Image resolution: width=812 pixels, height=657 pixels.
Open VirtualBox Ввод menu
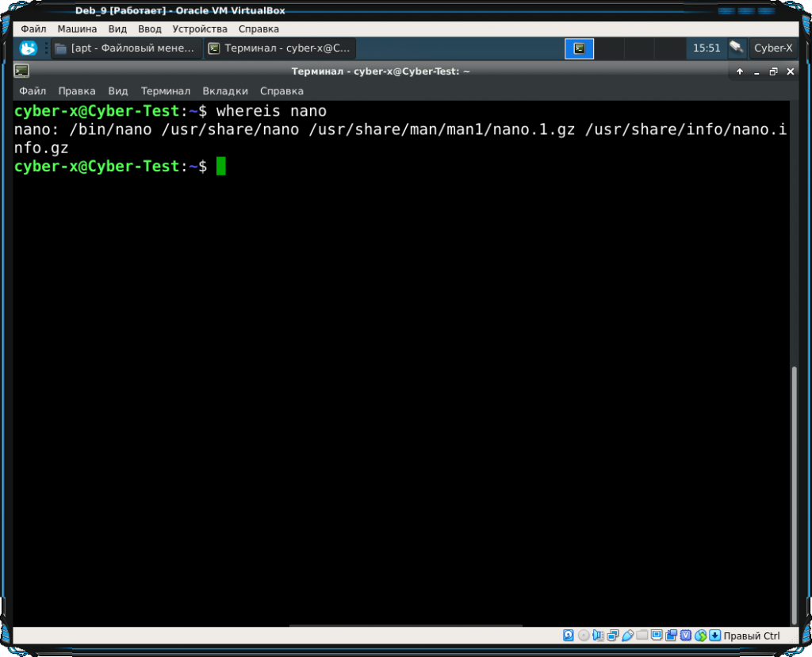tap(150, 29)
